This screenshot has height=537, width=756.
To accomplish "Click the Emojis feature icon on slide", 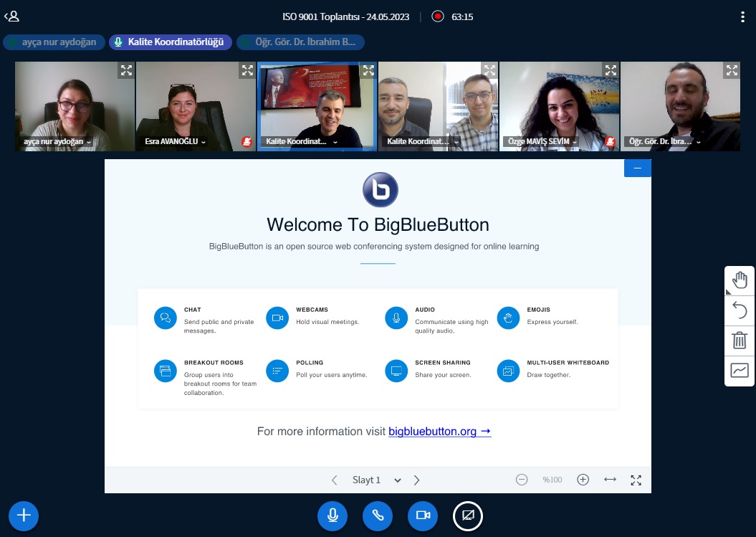I will pyautogui.click(x=508, y=318).
